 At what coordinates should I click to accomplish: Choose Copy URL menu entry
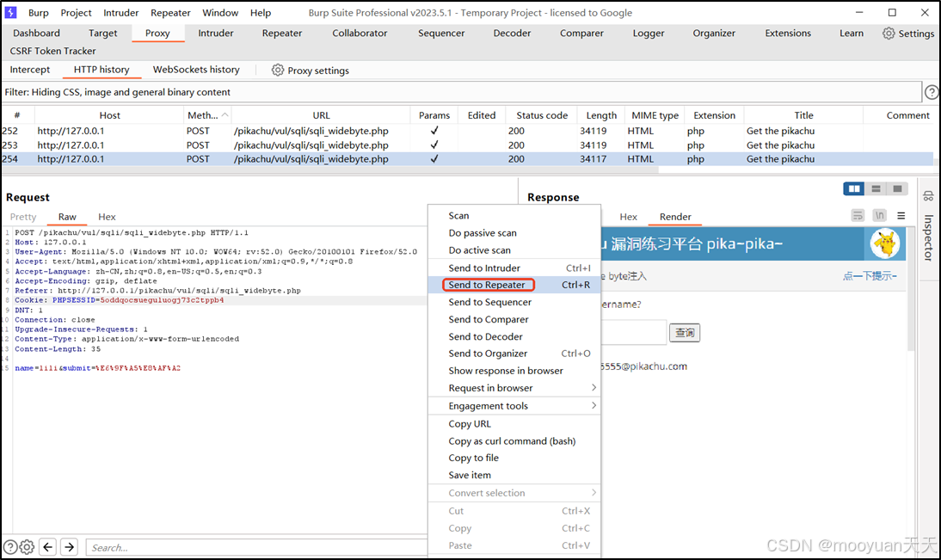coord(514,424)
